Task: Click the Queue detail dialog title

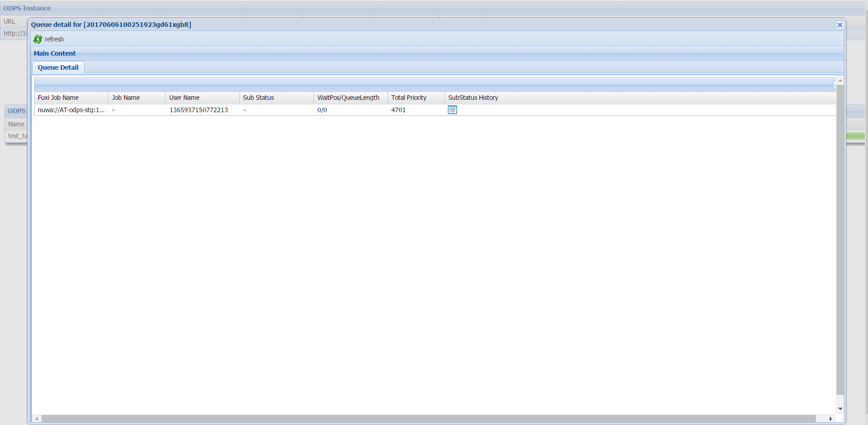Action: 111,25
